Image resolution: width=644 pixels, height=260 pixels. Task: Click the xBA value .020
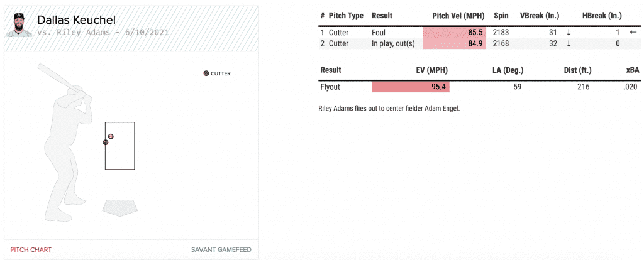coord(631,87)
